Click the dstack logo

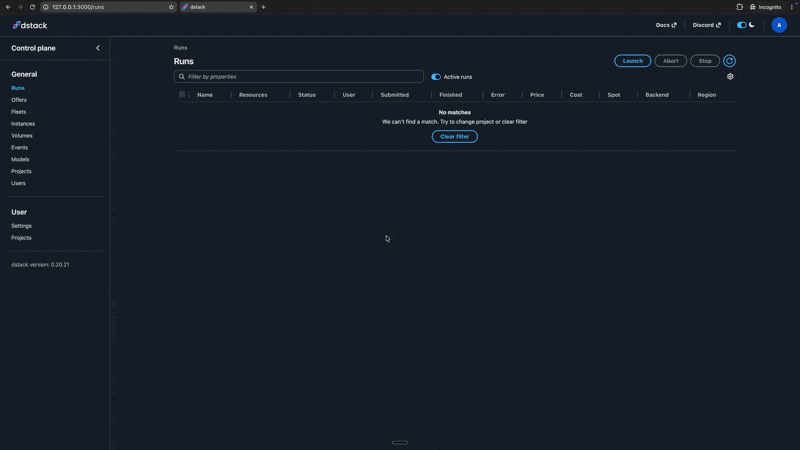tap(30, 25)
